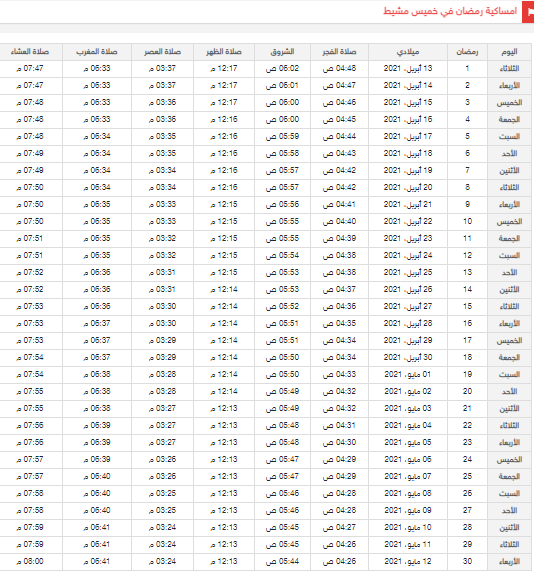Click the Ramadan day 21 cell
Screen dimensions: 534x578
[x=467, y=408]
